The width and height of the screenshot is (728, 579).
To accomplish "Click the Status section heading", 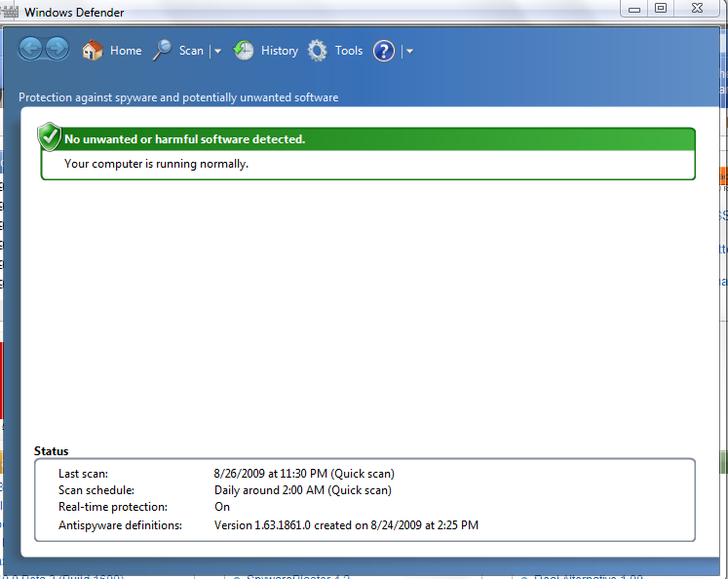I will 51,451.
